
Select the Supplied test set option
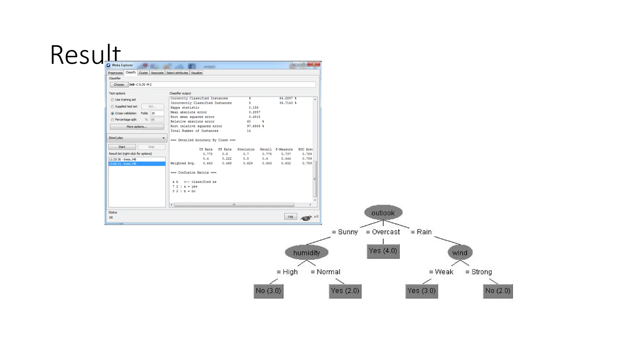113,107
